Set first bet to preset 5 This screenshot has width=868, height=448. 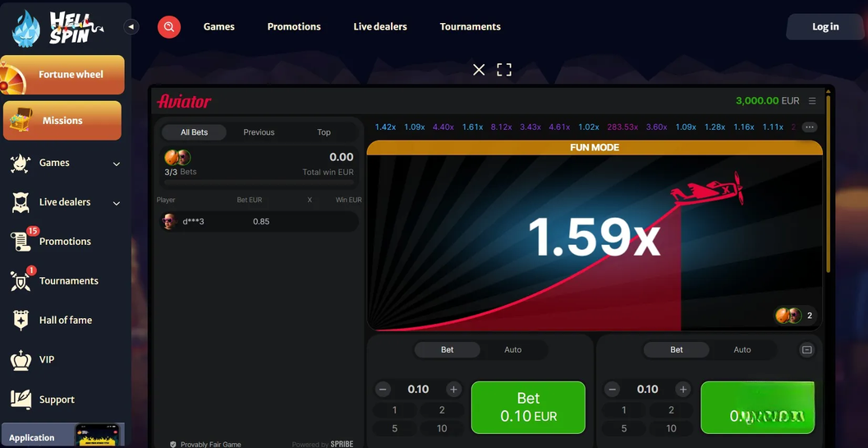[x=395, y=428]
